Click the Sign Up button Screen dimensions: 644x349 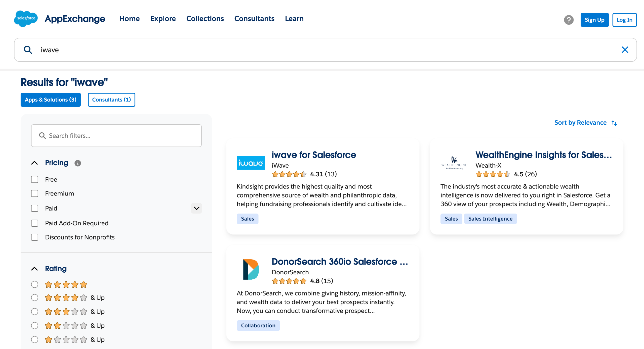tap(594, 20)
